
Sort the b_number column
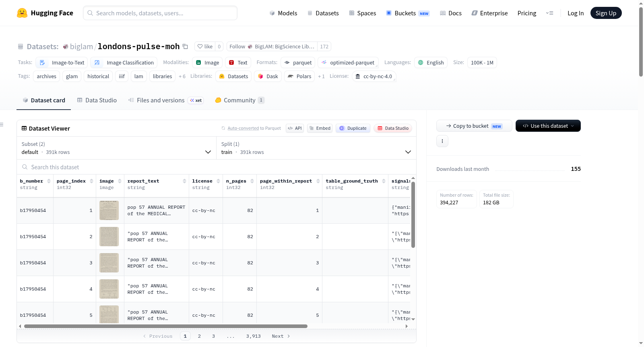pyautogui.click(x=49, y=181)
